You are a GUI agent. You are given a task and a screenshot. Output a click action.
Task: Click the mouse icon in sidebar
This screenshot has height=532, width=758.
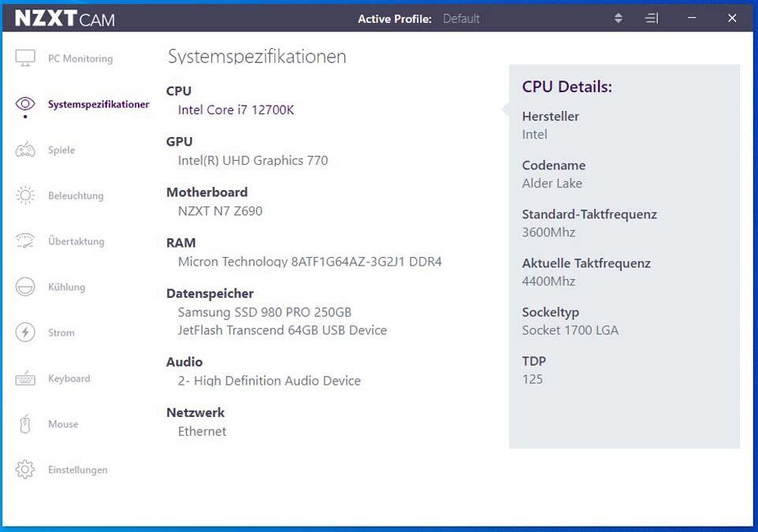click(x=25, y=424)
